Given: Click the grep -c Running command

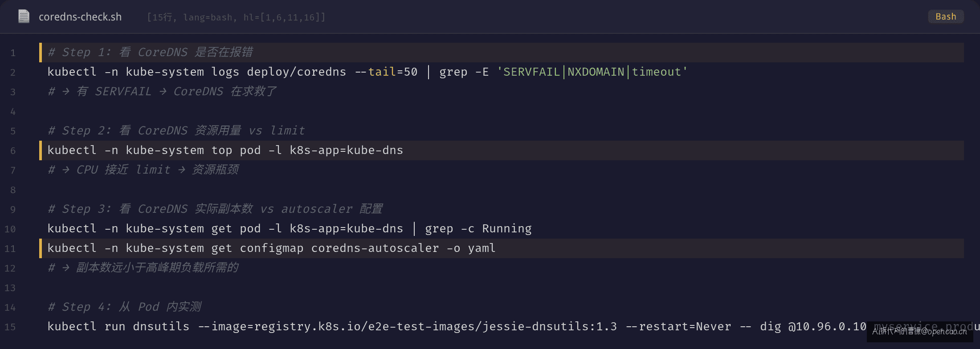Looking at the screenshot, I should coord(478,229).
